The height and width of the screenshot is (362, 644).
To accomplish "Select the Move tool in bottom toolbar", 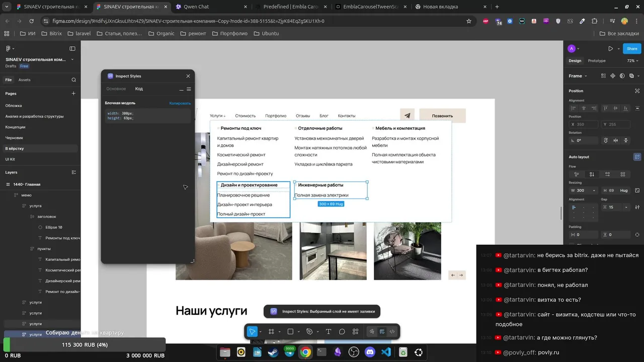I will [x=252, y=331].
